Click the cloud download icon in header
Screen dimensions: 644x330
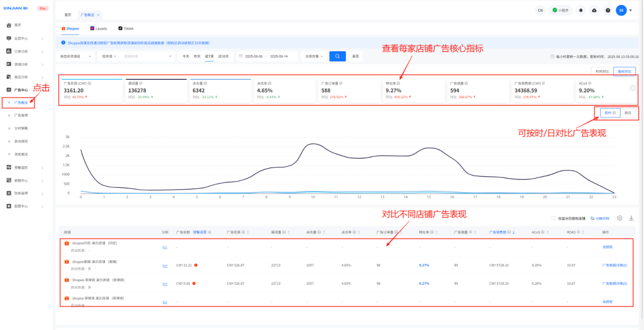[594, 11]
